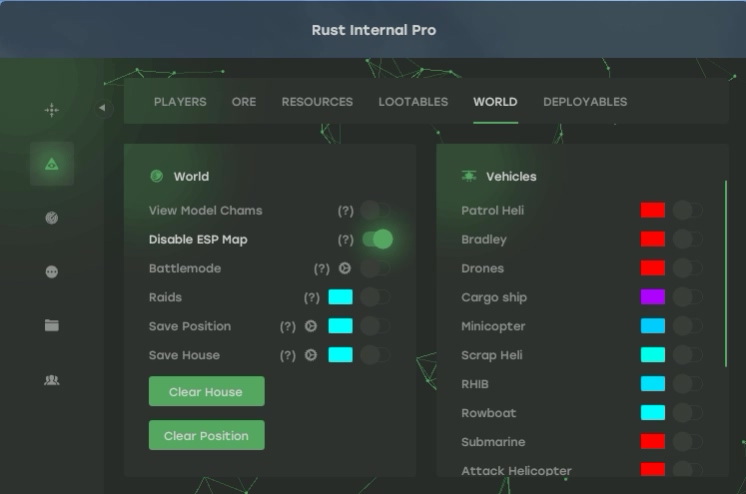This screenshot has width=746, height=494.
Task: Toggle Patrol Heli vehicle display on
Action: (x=686, y=211)
